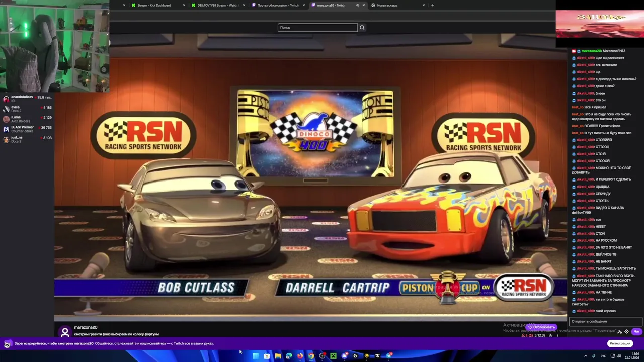
Task: Open chat settings gear icon
Action: (626, 332)
